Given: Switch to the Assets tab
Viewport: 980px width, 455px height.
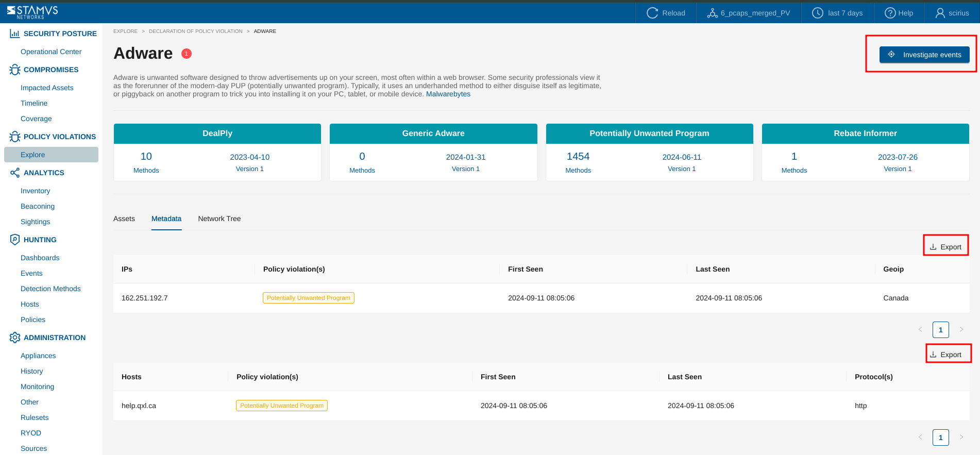Looking at the screenshot, I should (x=124, y=218).
